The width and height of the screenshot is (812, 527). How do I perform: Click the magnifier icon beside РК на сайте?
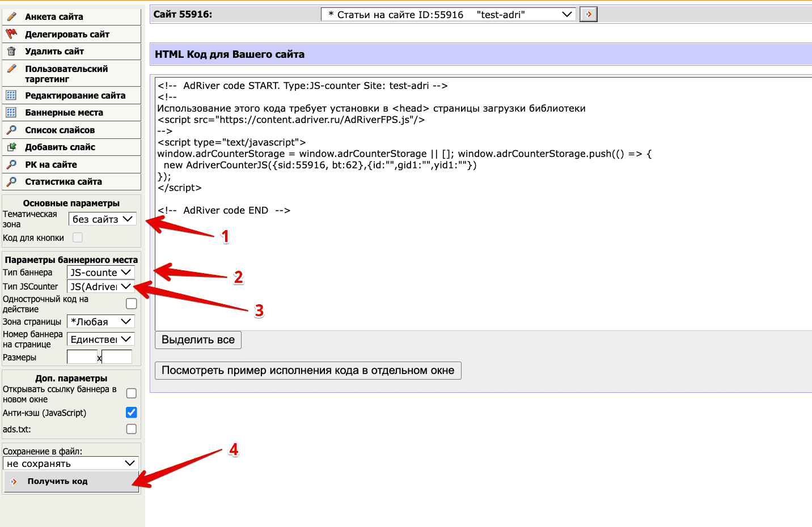(x=11, y=164)
